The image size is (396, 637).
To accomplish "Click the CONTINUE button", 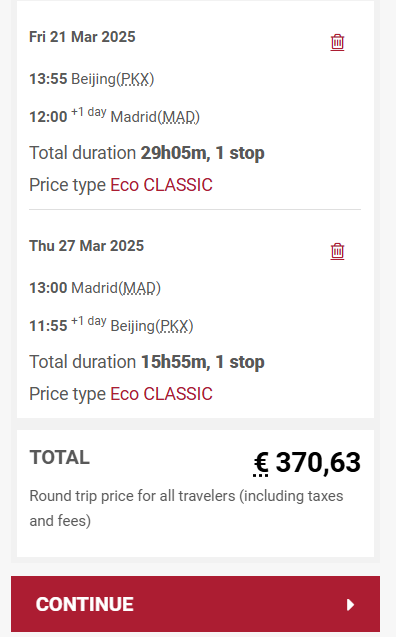I will (x=195, y=604).
